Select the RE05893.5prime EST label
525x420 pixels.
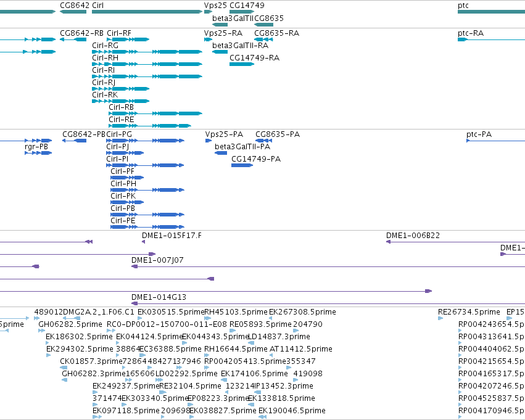[260, 324]
